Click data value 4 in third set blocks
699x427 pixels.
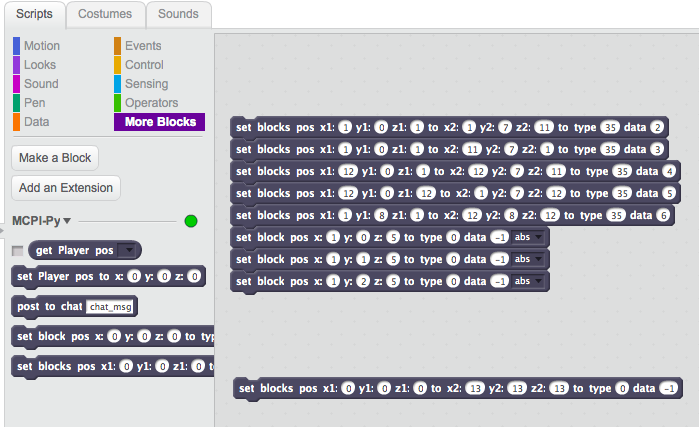[x=669, y=172]
